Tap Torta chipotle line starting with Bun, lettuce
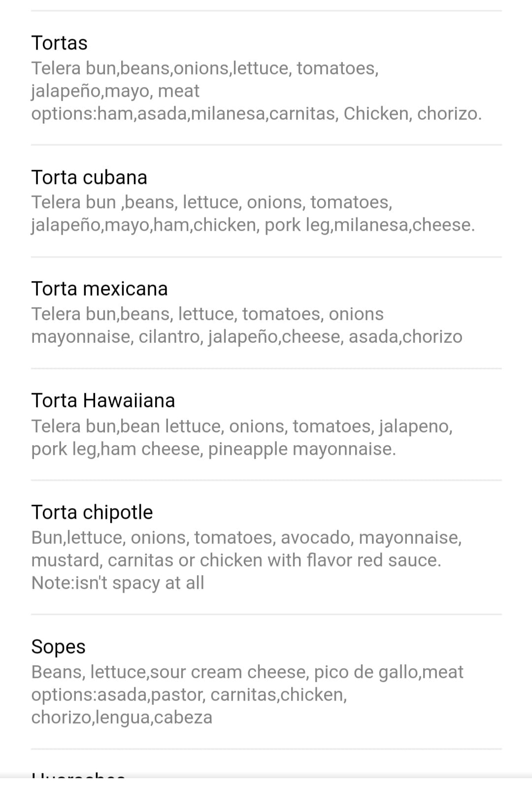The image size is (532, 785). click(246, 537)
